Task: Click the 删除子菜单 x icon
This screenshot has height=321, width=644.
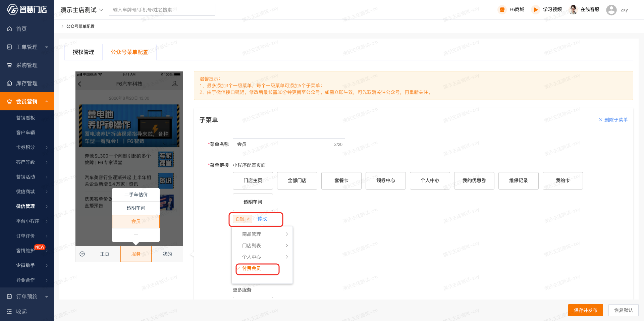Action: click(x=601, y=120)
